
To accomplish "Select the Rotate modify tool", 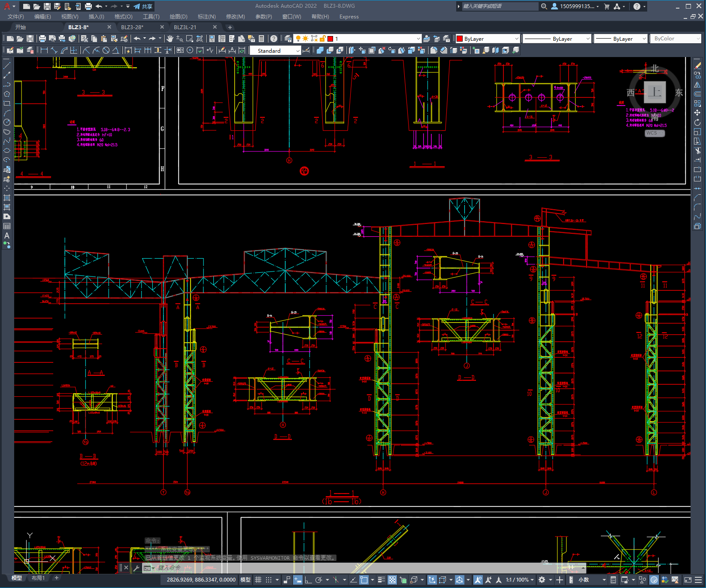I will [x=697, y=122].
